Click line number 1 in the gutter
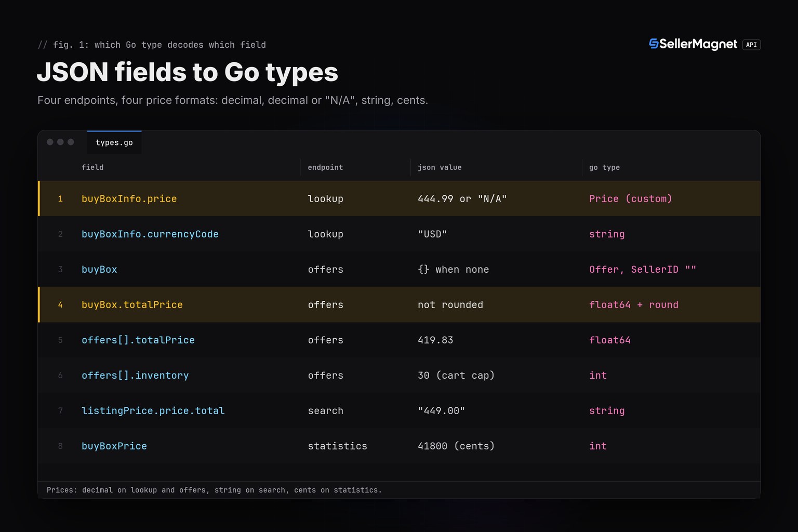 [x=60, y=198]
